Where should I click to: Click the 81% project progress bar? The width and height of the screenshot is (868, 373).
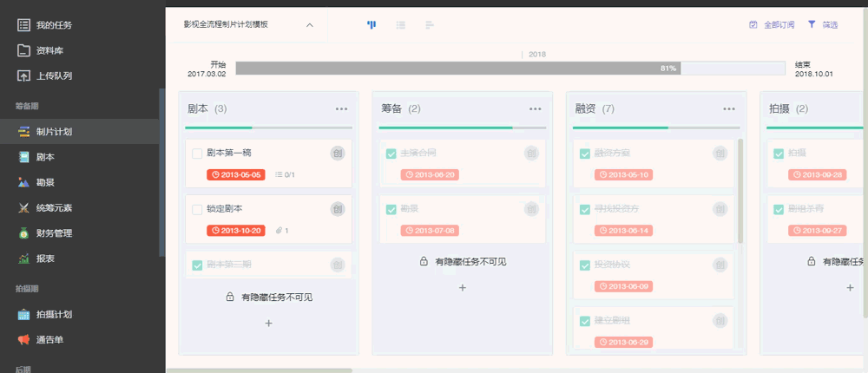click(x=510, y=68)
